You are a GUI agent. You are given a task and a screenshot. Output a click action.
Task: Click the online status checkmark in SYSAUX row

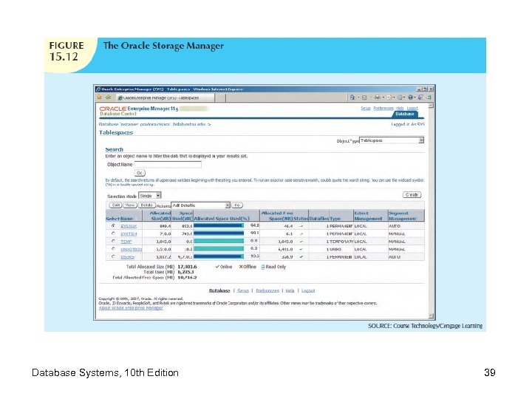coord(301,226)
